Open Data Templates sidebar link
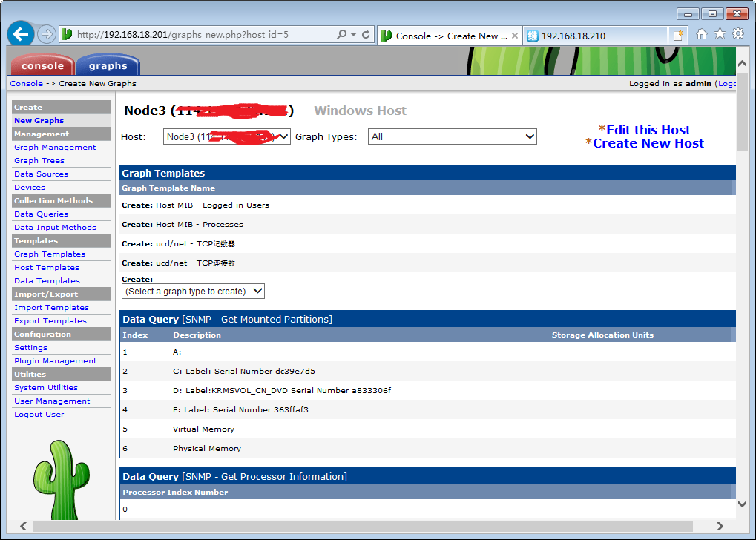756x540 pixels. [47, 280]
